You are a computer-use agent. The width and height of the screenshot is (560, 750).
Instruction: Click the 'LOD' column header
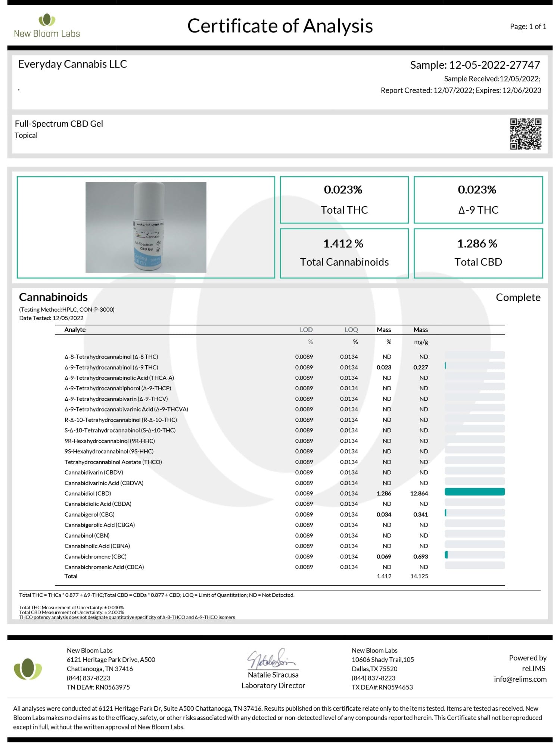pos(306,330)
